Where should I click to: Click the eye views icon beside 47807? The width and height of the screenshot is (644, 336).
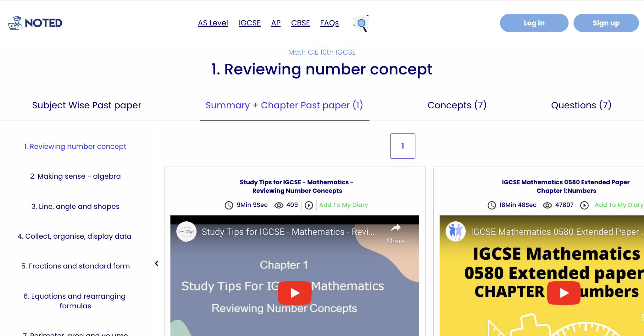[x=547, y=205]
